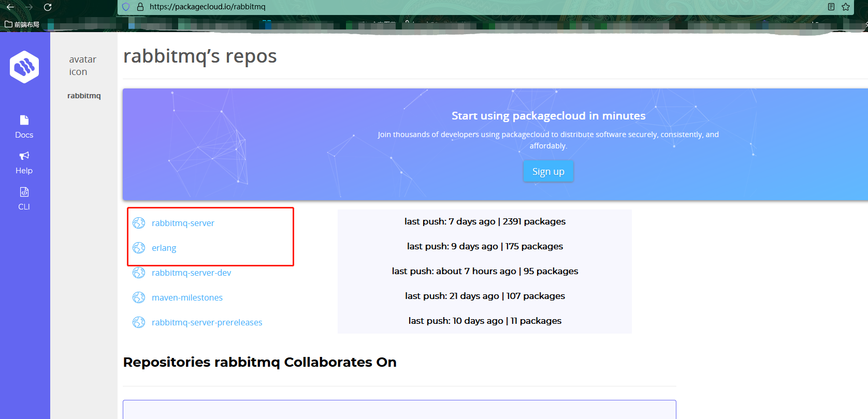
Task: Open the rabbitmq-server-dev repository link
Action: (x=191, y=273)
